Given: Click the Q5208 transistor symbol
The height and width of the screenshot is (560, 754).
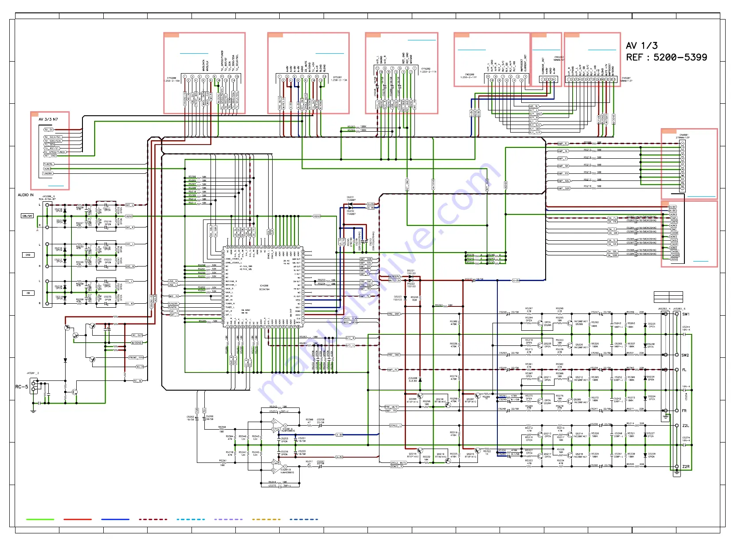Looking at the screenshot, I should point(420,396).
